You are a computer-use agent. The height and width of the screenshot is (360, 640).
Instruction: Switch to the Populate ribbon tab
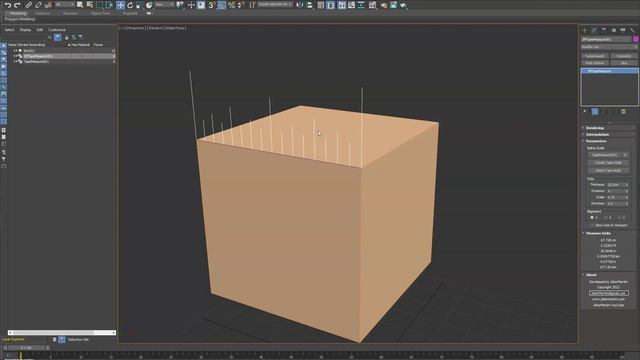click(x=130, y=13)
